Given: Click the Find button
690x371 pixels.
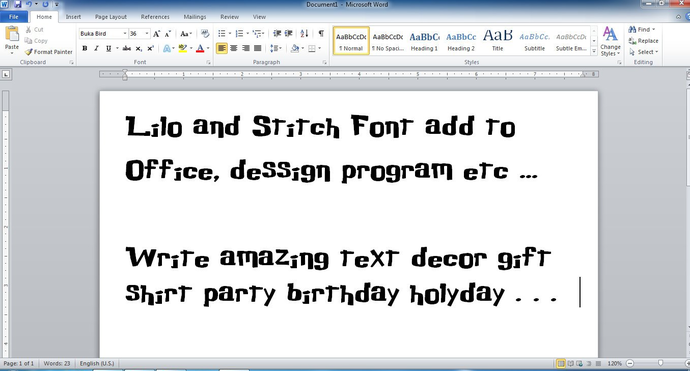Looking at the screenshot, I should 642,29.
